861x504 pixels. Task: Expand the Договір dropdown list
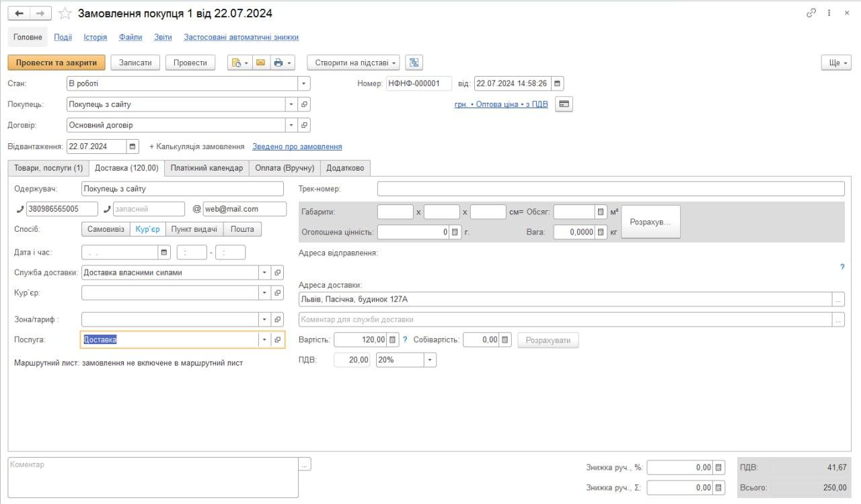(291, 125)
